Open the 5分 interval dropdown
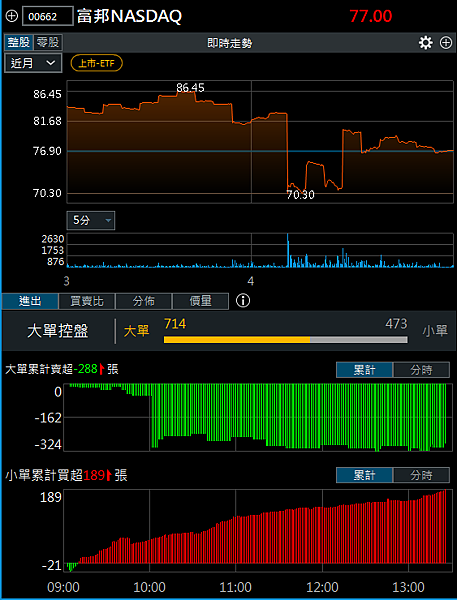 pos(91,220)
